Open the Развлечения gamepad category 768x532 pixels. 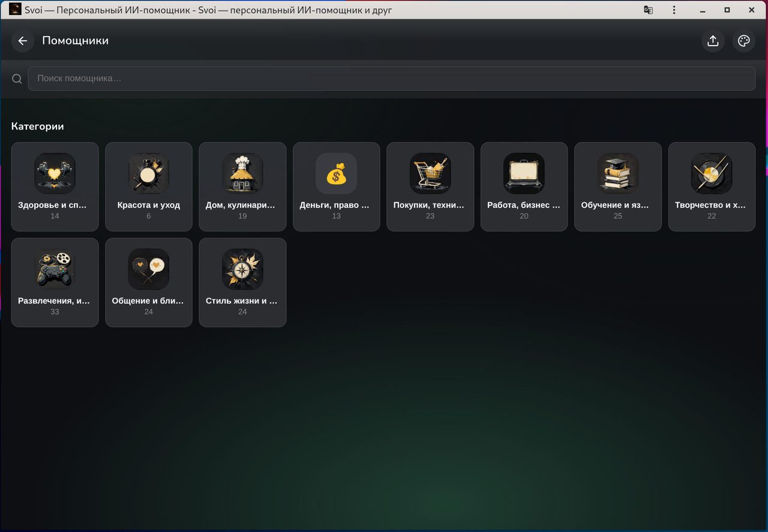(x=55, y=282)
